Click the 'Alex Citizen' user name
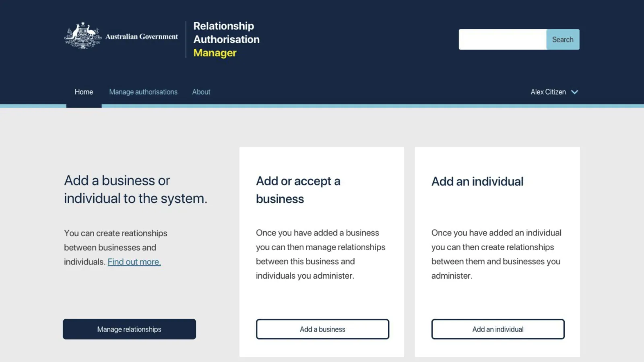This screenshot has height=362, width=644. (x=548, y=92)
